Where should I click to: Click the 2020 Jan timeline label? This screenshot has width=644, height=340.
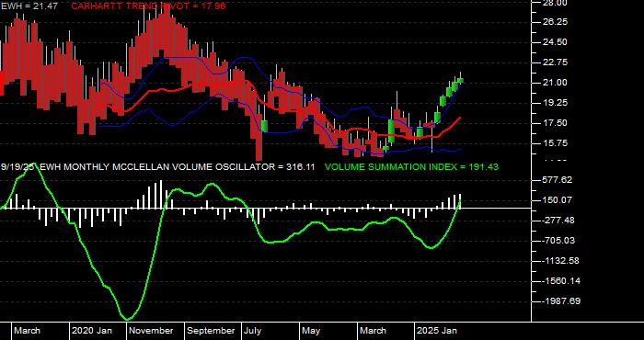(92, 331)
